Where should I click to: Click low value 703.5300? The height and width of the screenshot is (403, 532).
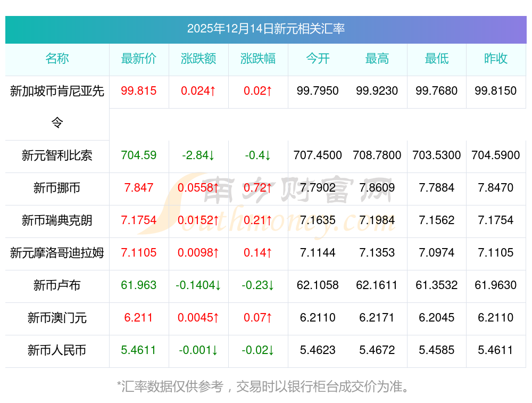437,155
